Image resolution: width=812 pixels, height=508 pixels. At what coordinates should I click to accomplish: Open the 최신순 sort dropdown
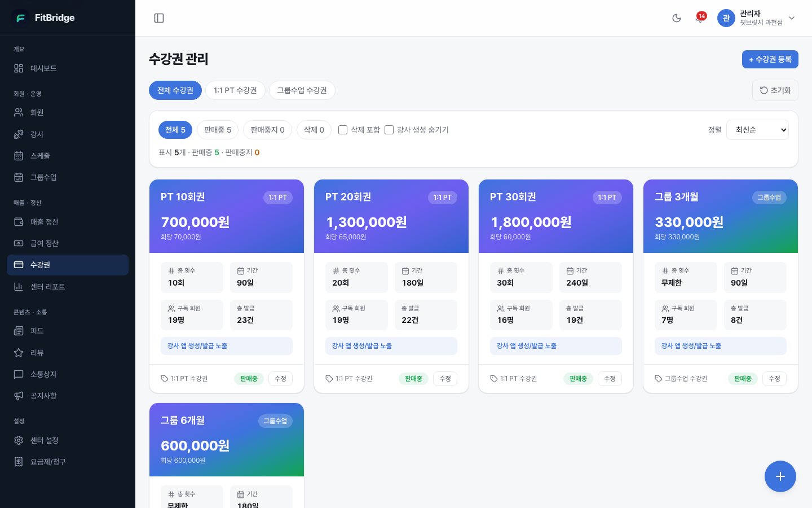click(757, 130)
